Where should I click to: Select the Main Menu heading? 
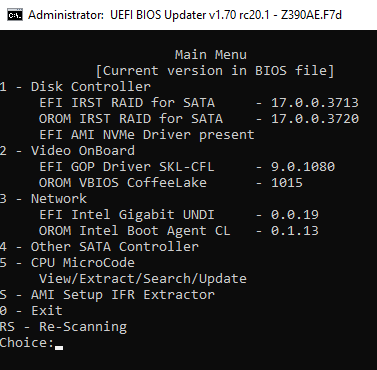(x=211, y=55)
